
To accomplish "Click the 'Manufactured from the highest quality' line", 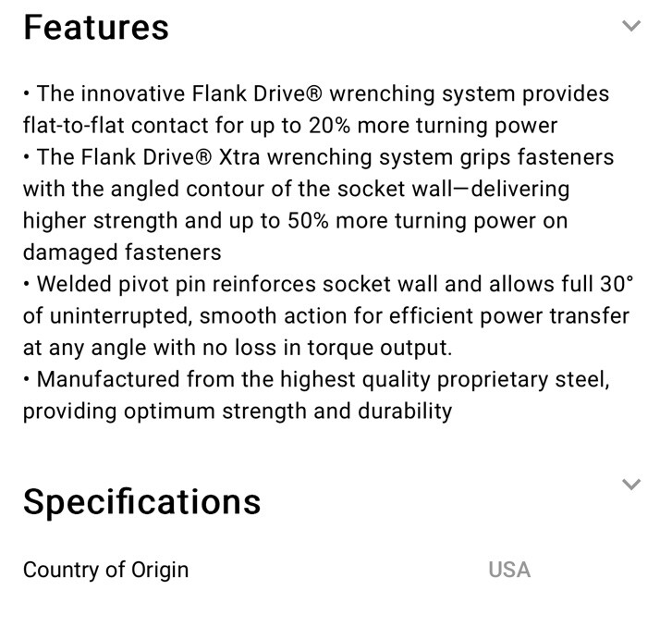I will coord(316,379).
